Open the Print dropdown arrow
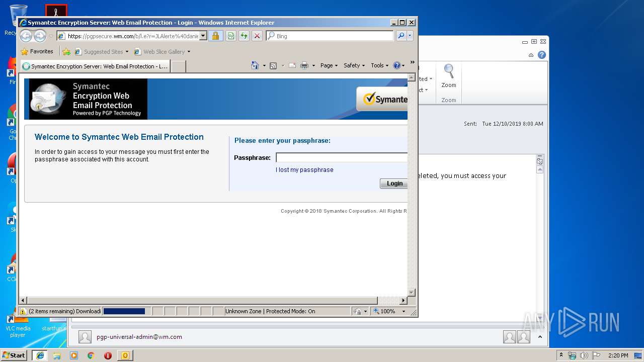Viewport: 644px width, 362px height. (x=313, y=65)
